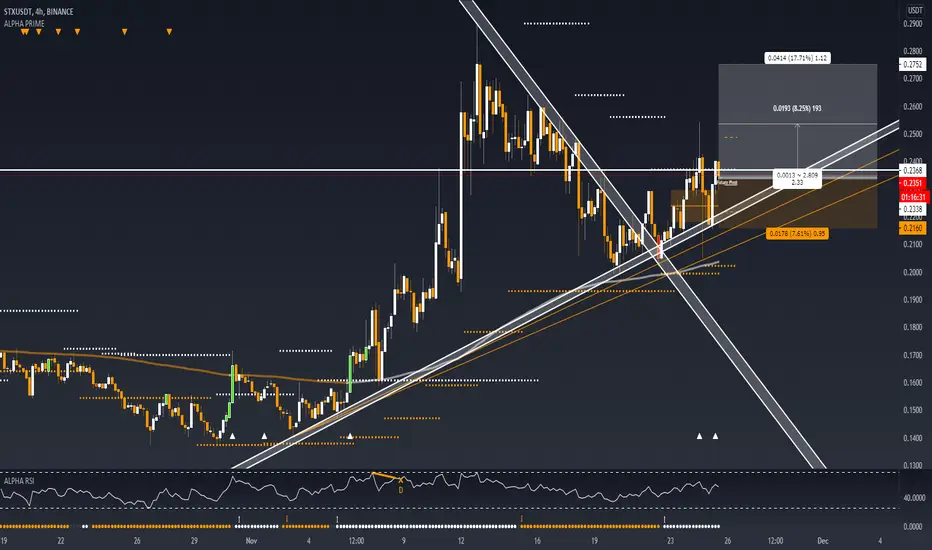The width and height of the screenshot is (932, 550).
Task: Click the 0.1300 price axis tick
Action: (912, 465)
